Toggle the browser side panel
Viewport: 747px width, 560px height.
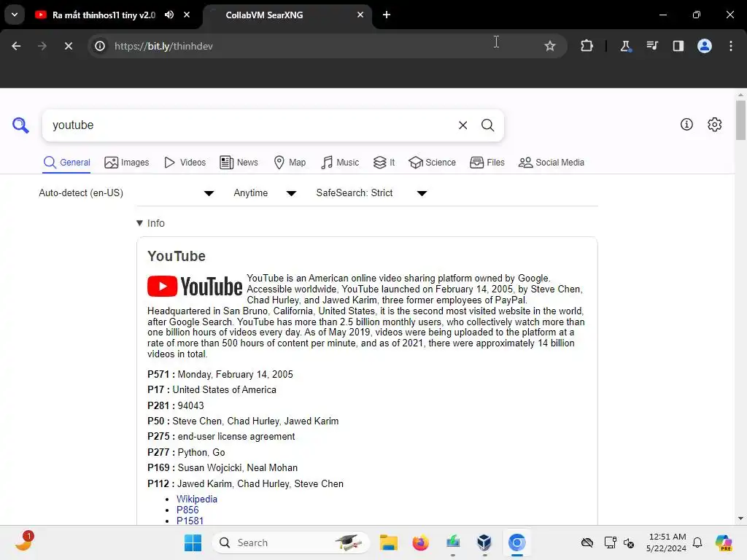click(x=678, y=46)
